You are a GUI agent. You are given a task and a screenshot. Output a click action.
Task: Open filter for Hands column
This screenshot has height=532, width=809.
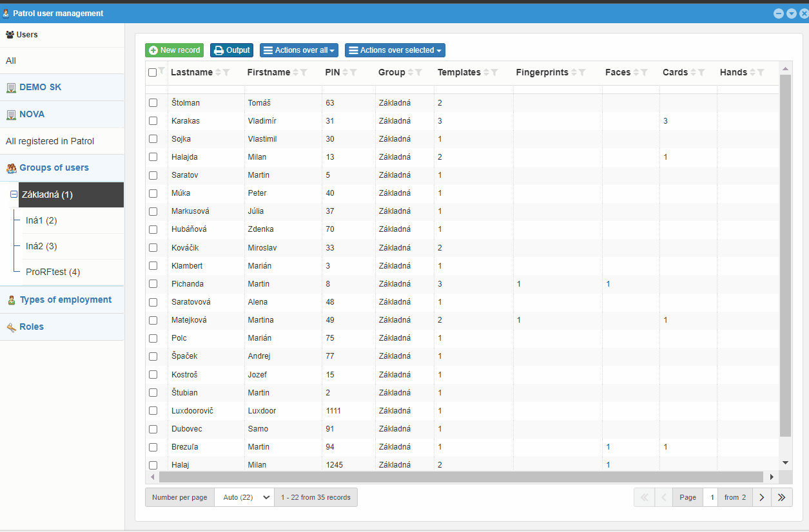click(761, 73)
